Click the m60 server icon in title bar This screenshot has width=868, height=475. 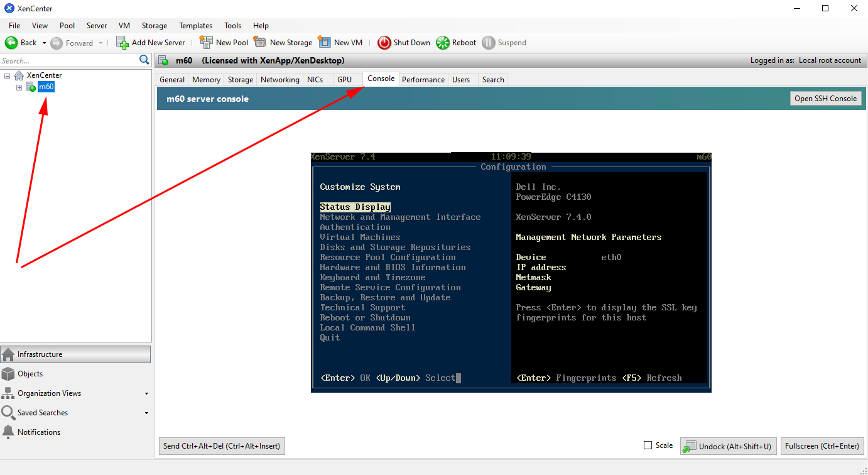(x=164, y=60)
